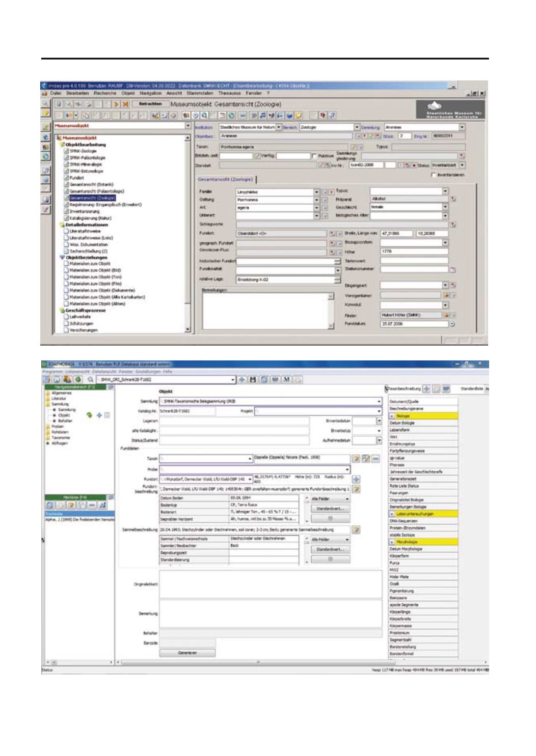Screen dimensions: 536x756
Task: Open the Fundort item in the imdas tree
Action: point(77,178)
